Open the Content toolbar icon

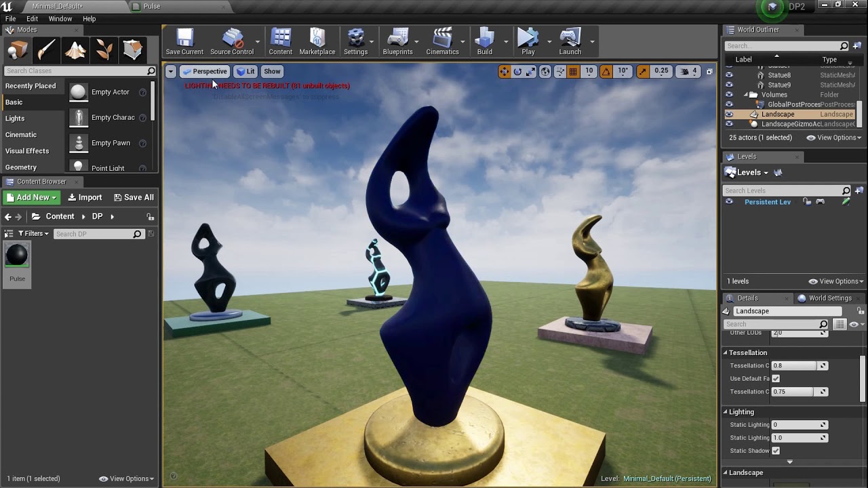tap(280, 42)
